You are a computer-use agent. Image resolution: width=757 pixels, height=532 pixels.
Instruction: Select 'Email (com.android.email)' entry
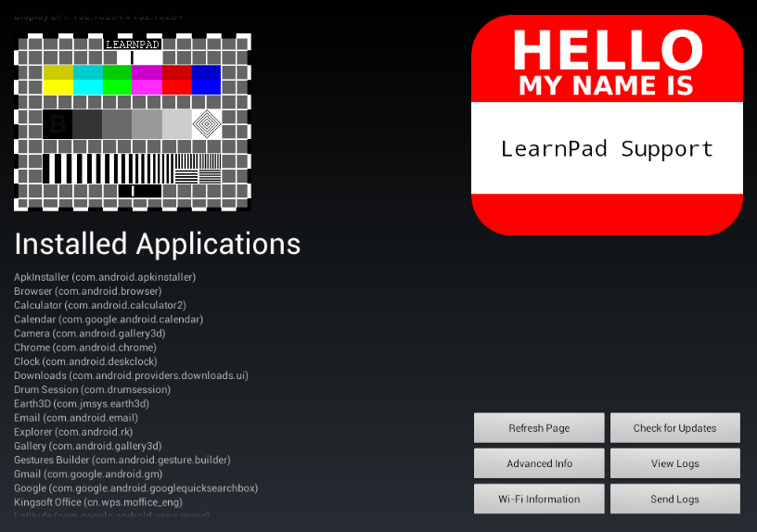pyautogui.click(x=76, y=418)
